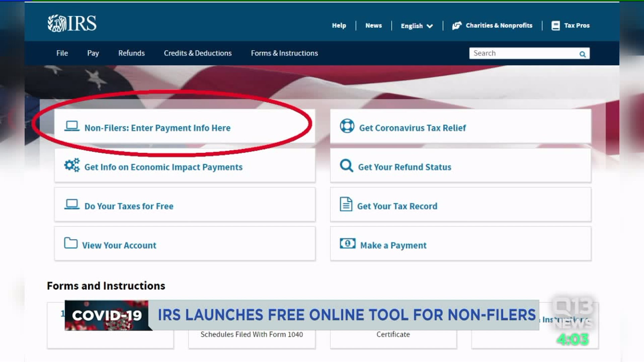Open the Refunds menu
Viewport: 644px width, 362px height.
(x=131, y=53)
